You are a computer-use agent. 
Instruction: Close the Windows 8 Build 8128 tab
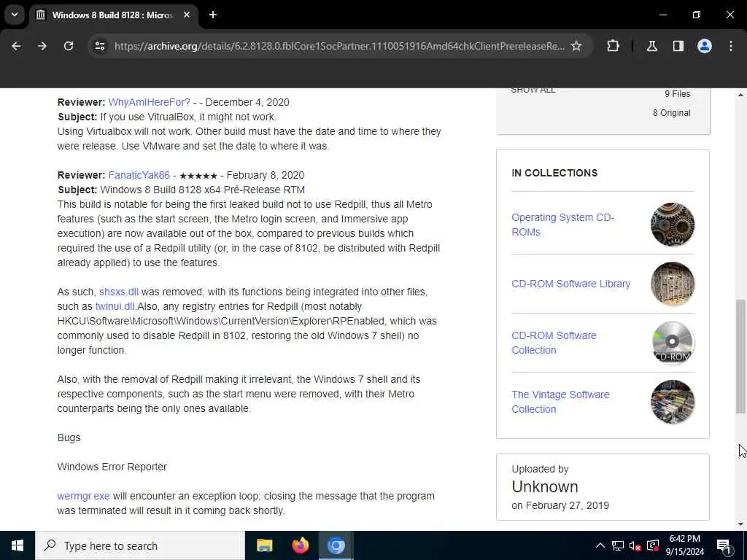pos(187,15)
